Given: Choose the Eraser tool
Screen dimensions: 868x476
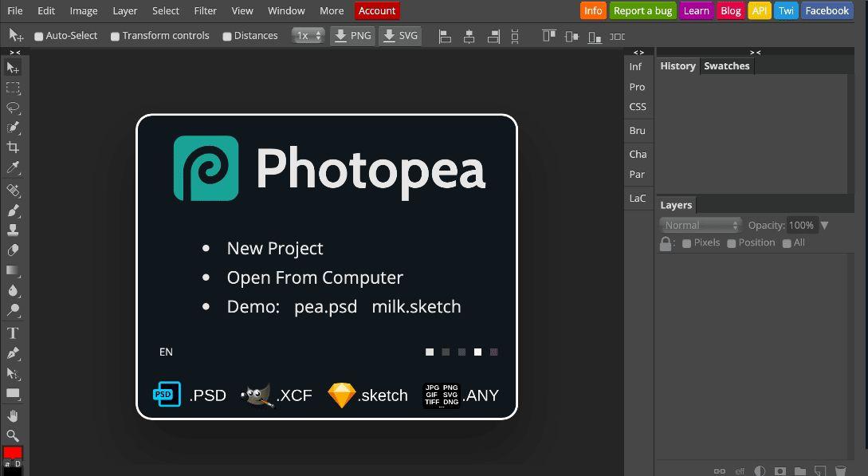Looking at the screenshot, I should [x=13, y=250].
